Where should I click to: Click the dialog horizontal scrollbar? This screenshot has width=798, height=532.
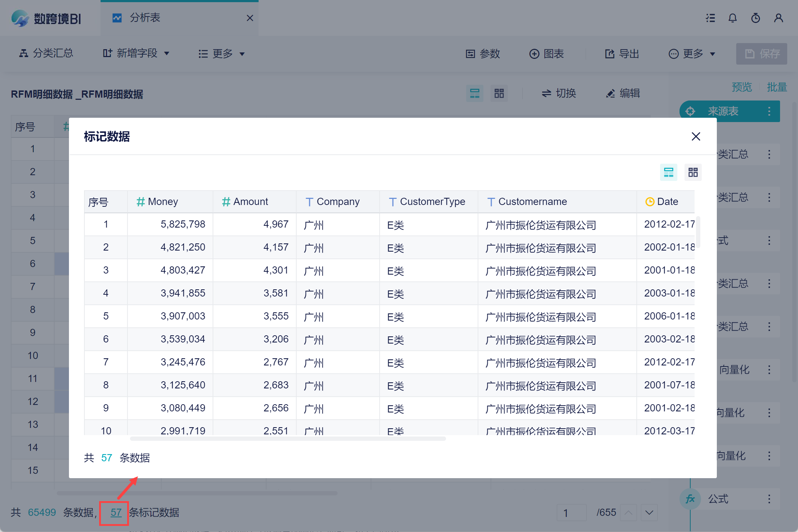287,439
